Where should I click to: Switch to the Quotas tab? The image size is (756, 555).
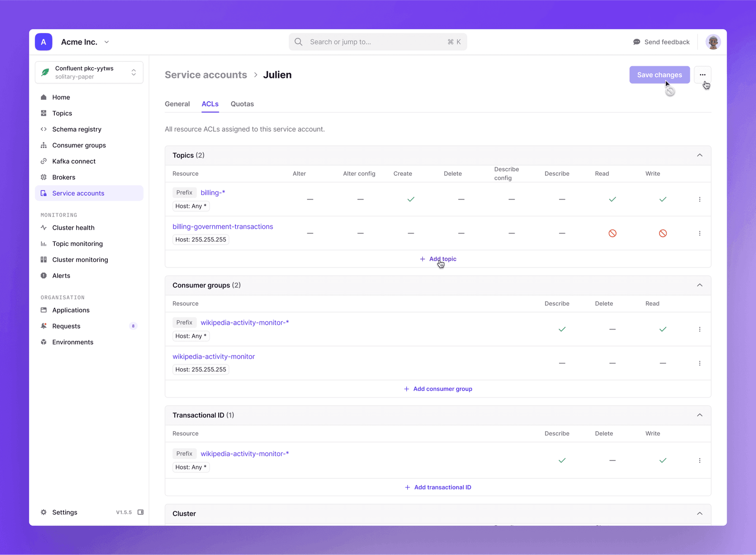[242, 104]
